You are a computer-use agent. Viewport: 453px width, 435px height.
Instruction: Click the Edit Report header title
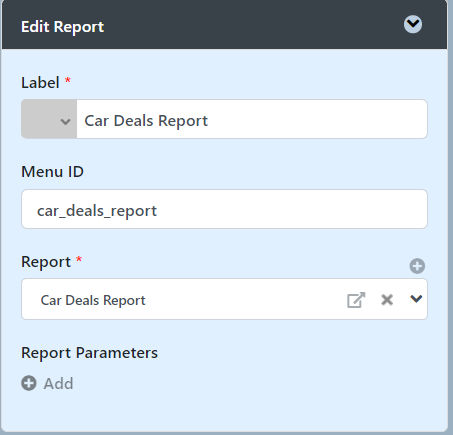click(x=62, y=27)
